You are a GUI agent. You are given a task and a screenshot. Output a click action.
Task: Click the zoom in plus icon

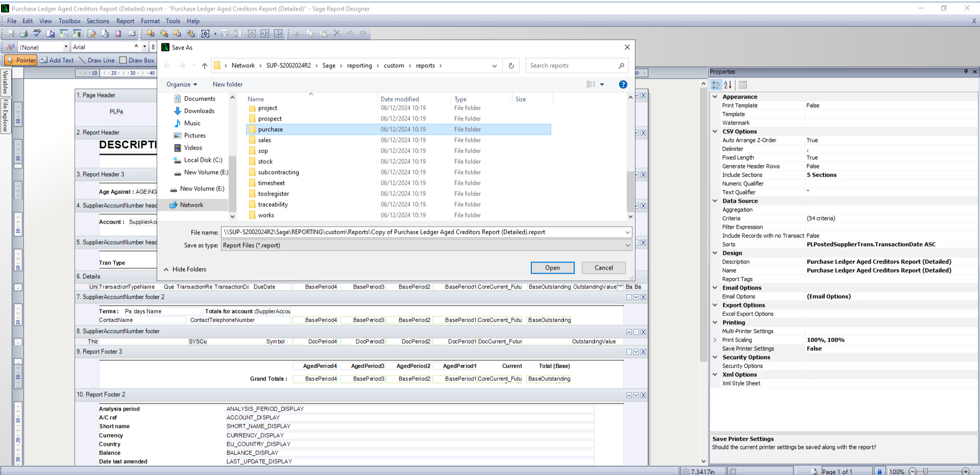[x=966, y=471]
